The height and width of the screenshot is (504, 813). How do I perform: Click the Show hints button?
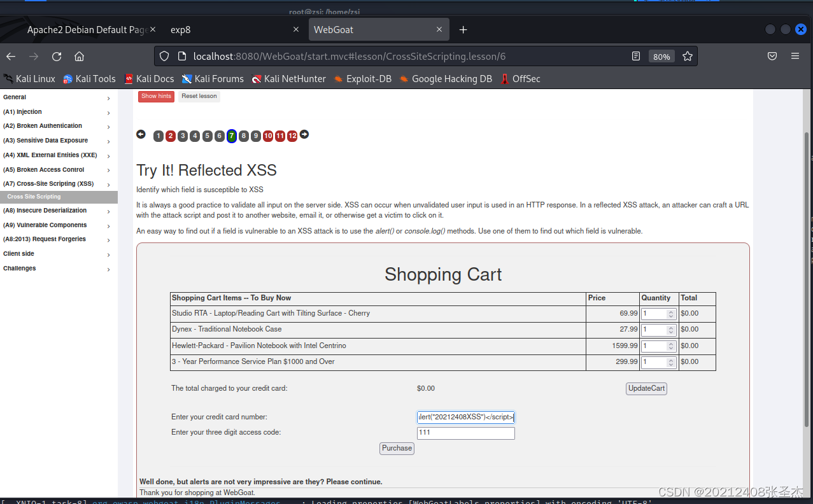[x=156, y=97]
